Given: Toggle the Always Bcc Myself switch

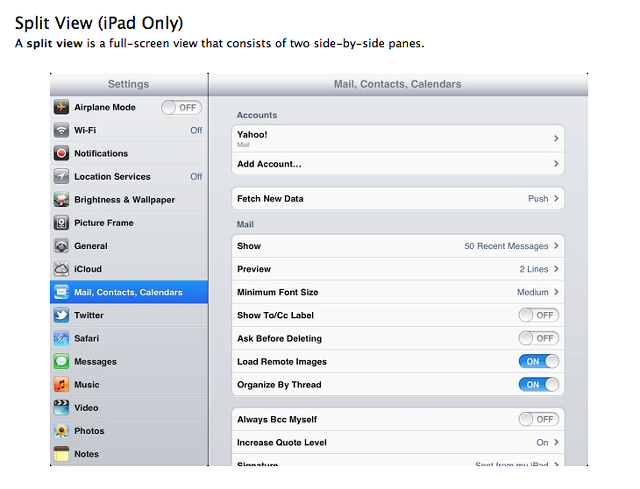Looking at the screenshot, I should point(539,419).
